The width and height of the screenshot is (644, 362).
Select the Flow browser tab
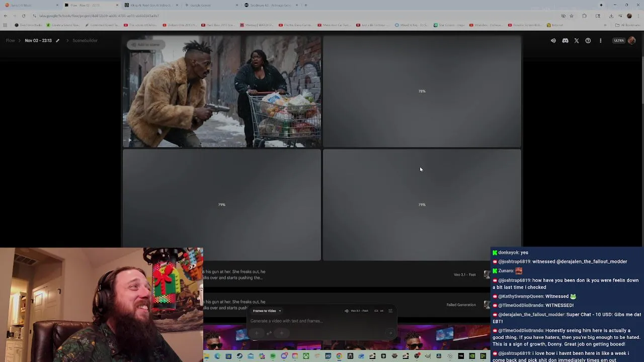click(x=91, y=5)
